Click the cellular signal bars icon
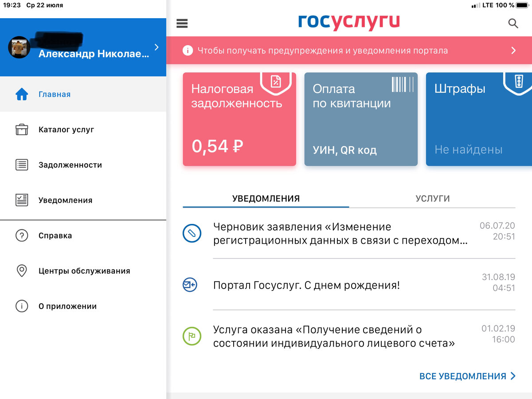This screenshot has width=532, height=399. click(x=476, y=5)
